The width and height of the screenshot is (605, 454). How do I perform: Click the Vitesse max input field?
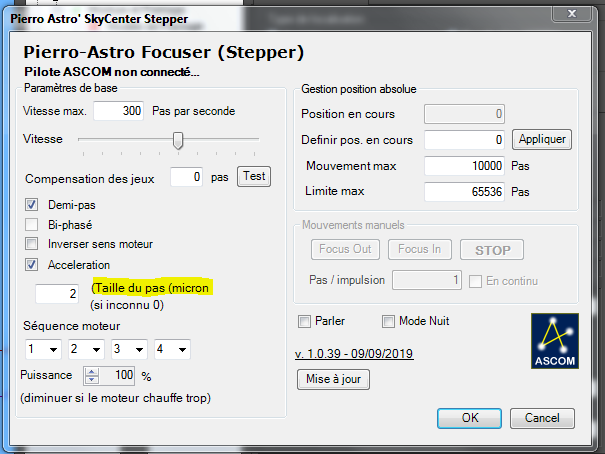[118, 110]
